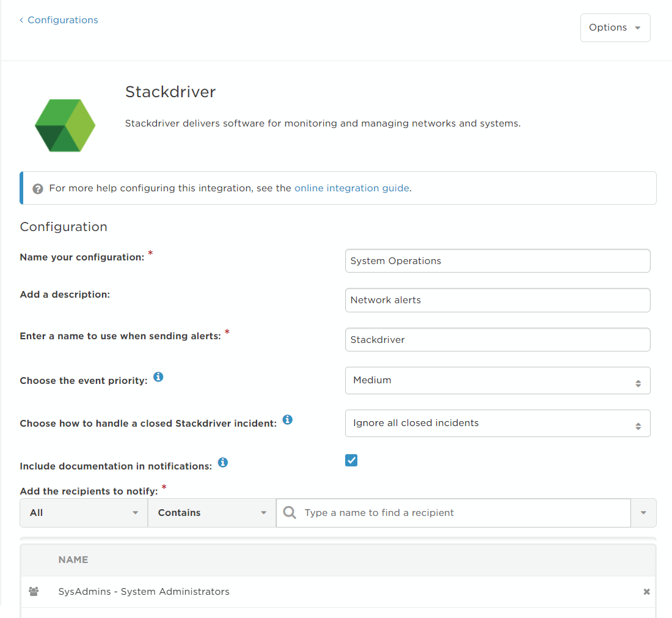Click the recipient search magnifier icon
Viewport: 672px width, 618px height.
point(290,512)
